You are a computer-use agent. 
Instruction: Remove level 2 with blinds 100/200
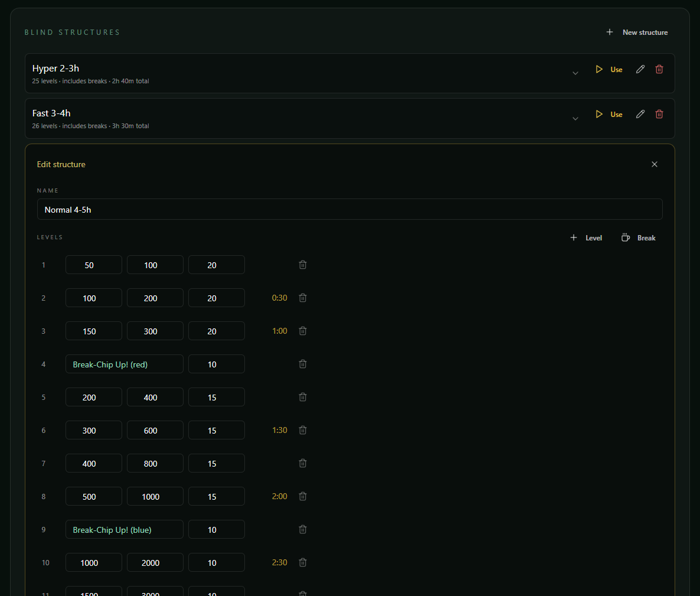coord(303,298)
